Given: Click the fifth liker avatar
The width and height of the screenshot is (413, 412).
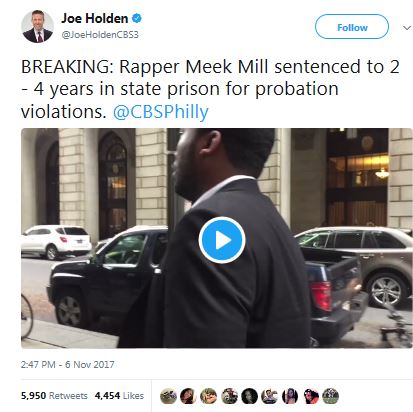Looking at the screenshot, I should (249, 396).
